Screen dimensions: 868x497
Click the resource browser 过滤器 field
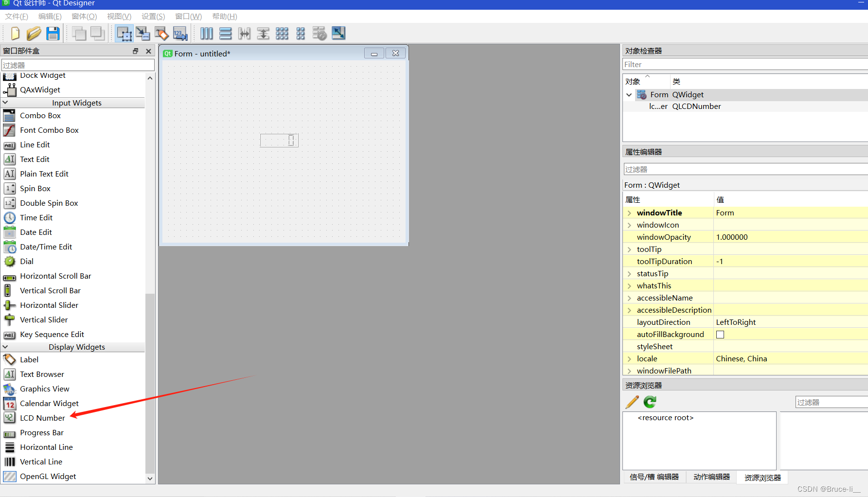click(832, 402)
